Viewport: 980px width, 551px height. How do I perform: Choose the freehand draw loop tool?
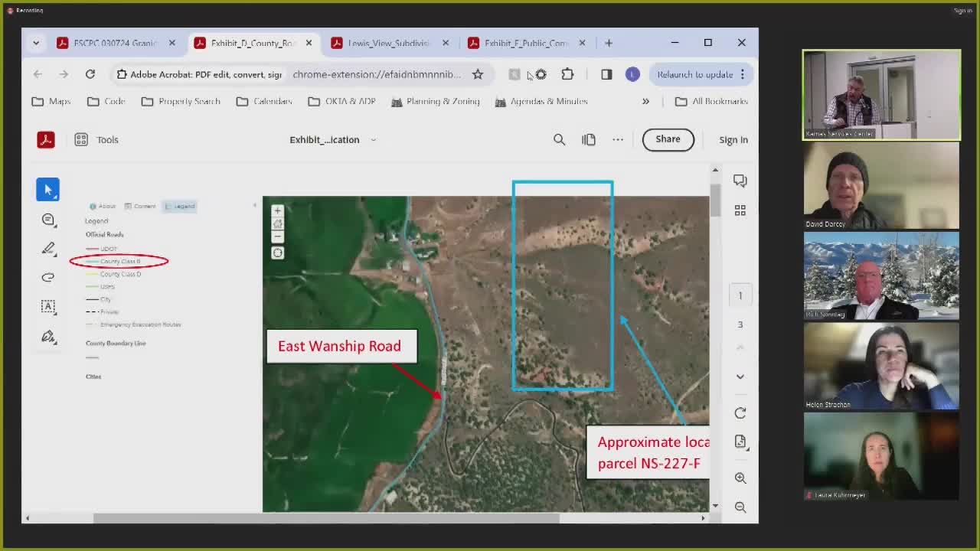pyautogui.click(x=48, y=277)
